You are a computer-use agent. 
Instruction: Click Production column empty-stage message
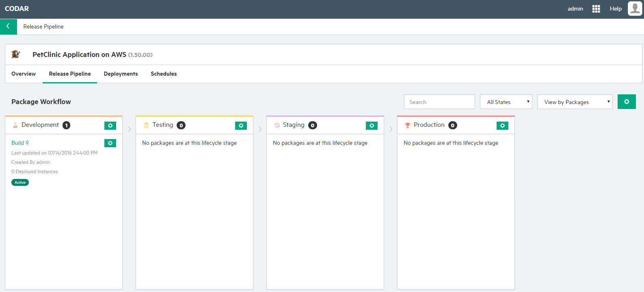click(x=451, y=143)
